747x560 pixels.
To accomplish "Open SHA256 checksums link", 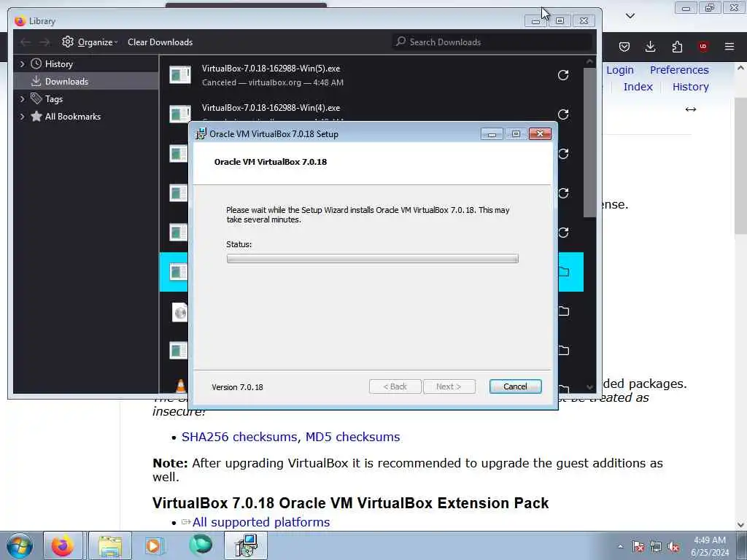I will point(240,437).
